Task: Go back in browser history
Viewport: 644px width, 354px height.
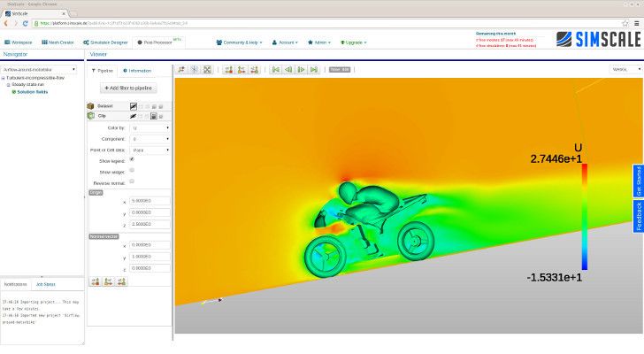Action: [x=5, y=23]
